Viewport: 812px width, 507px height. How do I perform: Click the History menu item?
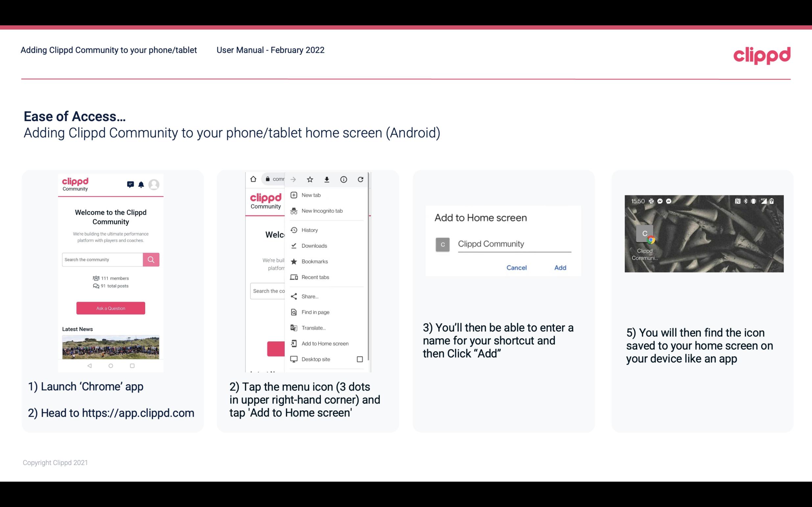click(x=310, y=230)
